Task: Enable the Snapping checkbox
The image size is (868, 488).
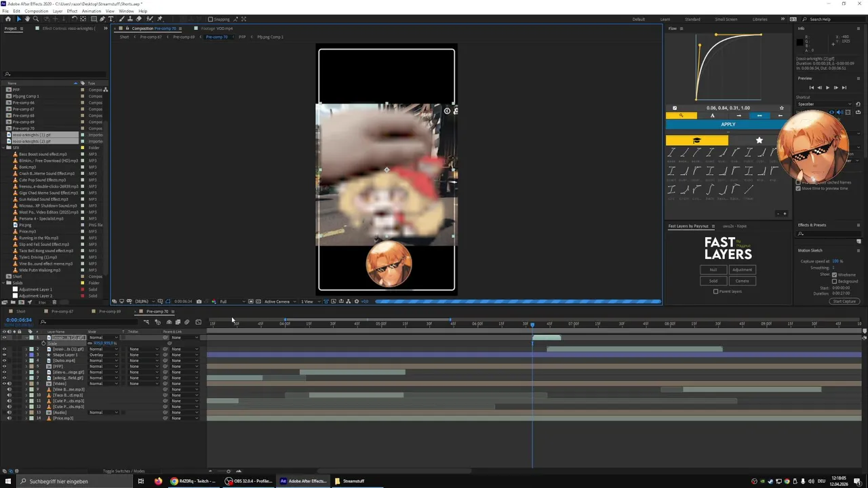Action: click(210, 19)
